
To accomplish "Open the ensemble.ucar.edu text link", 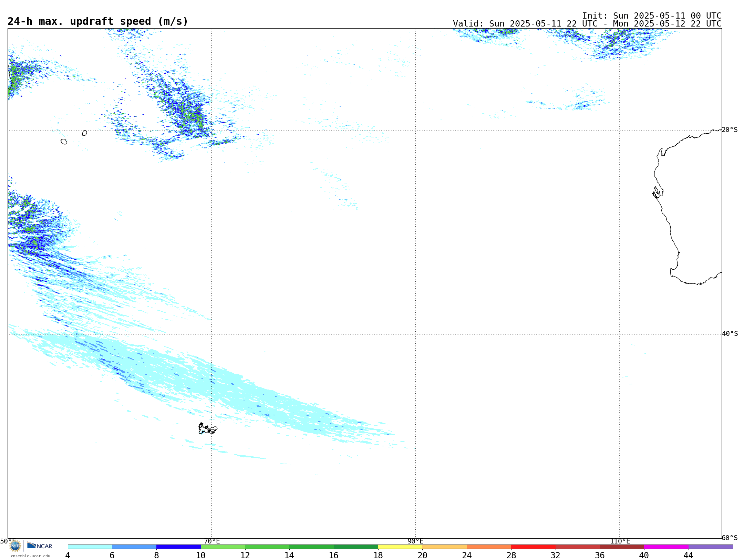I will click(31, 556).
